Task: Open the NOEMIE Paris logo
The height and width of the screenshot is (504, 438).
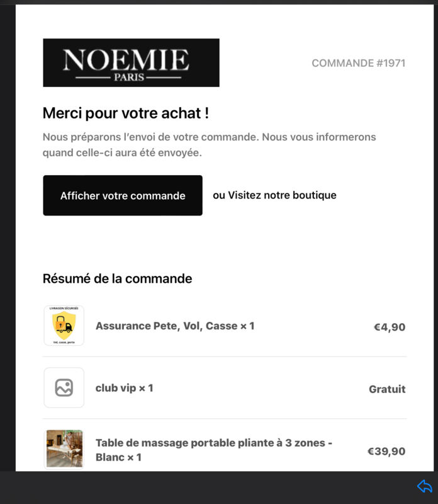Action: click(131, 62)
